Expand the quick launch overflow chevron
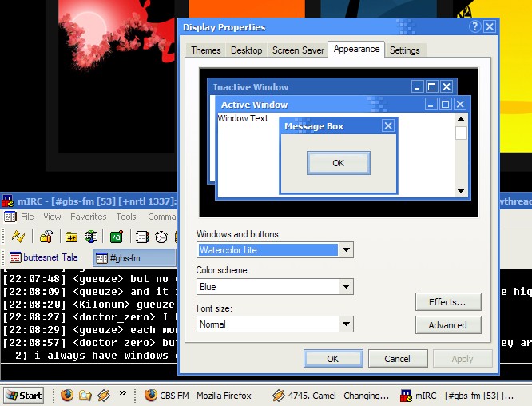 [123, 393]
